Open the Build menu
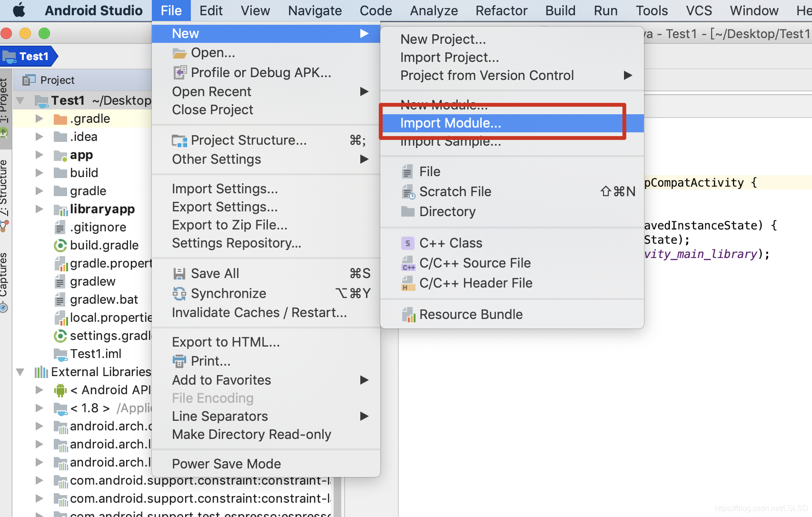 [x=560, y=10]
